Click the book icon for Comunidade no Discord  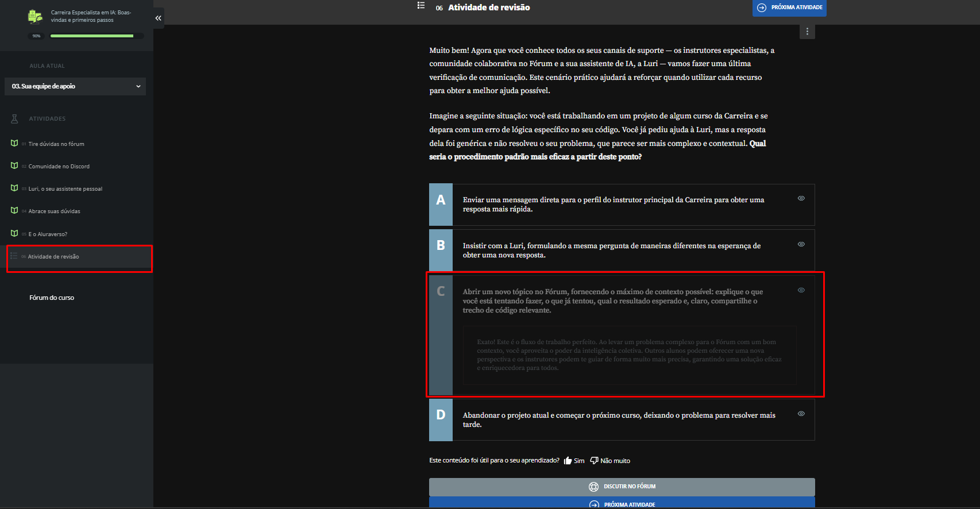tap(14, 165)
